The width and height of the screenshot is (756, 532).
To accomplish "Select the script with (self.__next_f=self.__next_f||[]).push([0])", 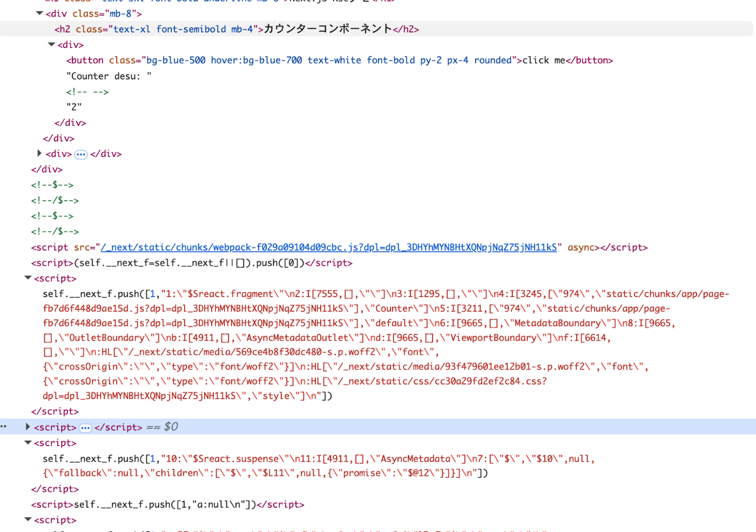I will pyautogui.click(x=192, y=263).
